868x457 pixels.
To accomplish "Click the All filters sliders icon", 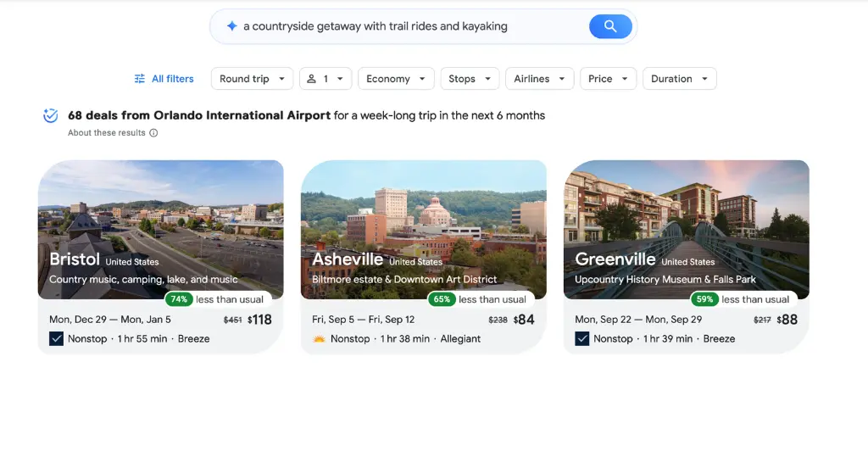I will (140, 79).
